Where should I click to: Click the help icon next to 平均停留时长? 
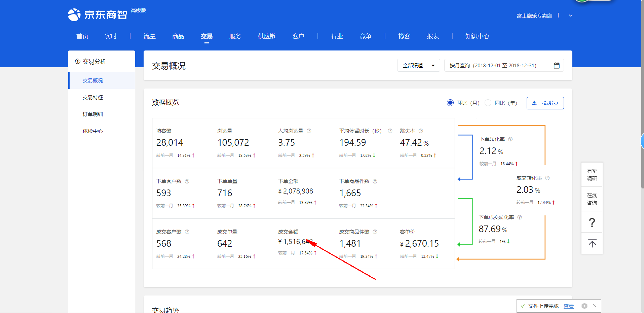tap(390, 131)
